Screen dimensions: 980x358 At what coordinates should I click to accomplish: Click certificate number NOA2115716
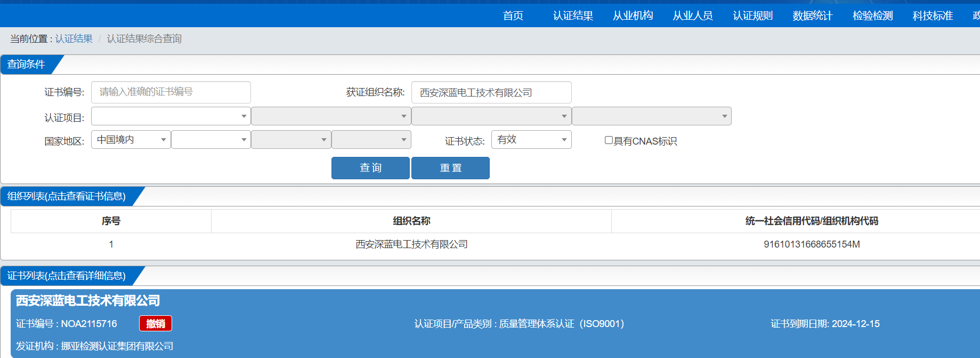[x=89, y=324]
